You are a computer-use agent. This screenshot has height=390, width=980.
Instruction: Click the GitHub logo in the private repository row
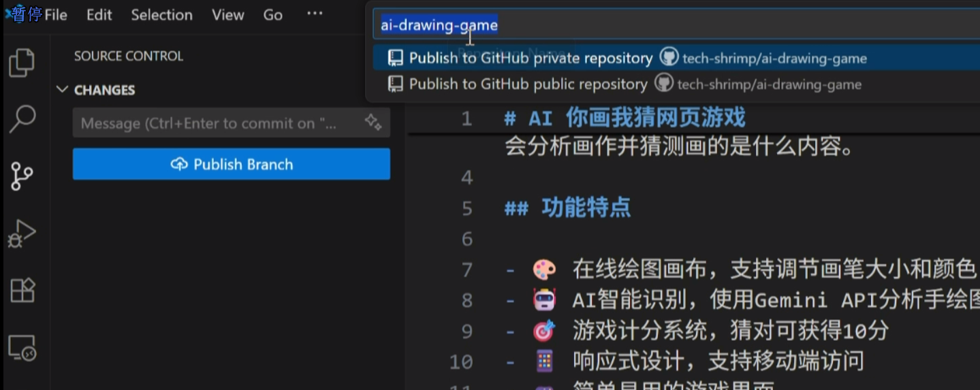tap(669, 58)
